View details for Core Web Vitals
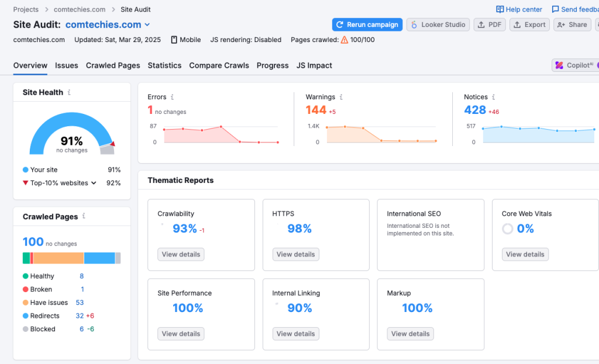 pyautogui.click(x=525, y=254)
